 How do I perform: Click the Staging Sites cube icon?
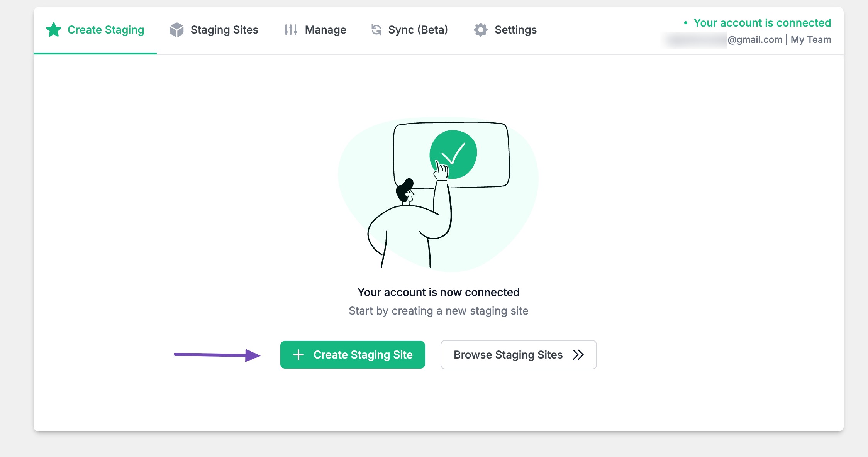click(176, 30)
